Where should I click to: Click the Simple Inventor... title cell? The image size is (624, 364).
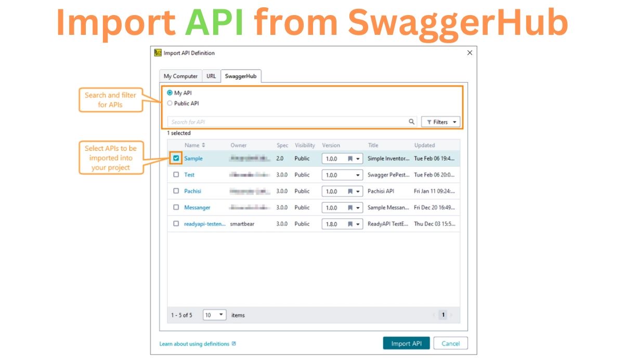pos(389,158)
